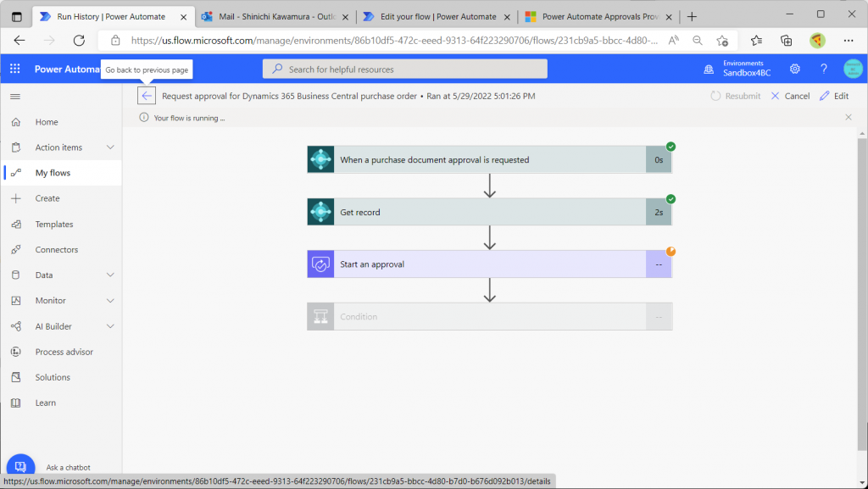Viewport: 868px width, 489px height.
Task: Dismiss the 'Your flow is running' banner
Action: (849, 117)
